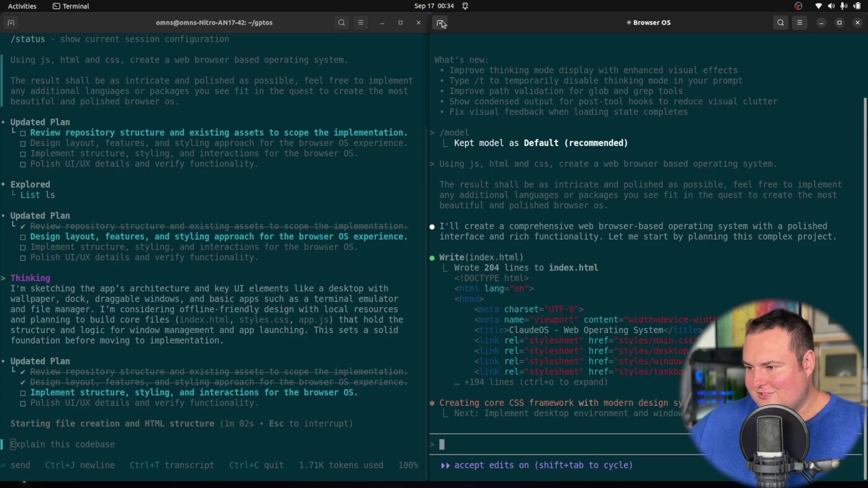The width and height of the screenshot is (868, 488).
Task: Maximize the Browser OS terminal window
Action: point(840,23)
